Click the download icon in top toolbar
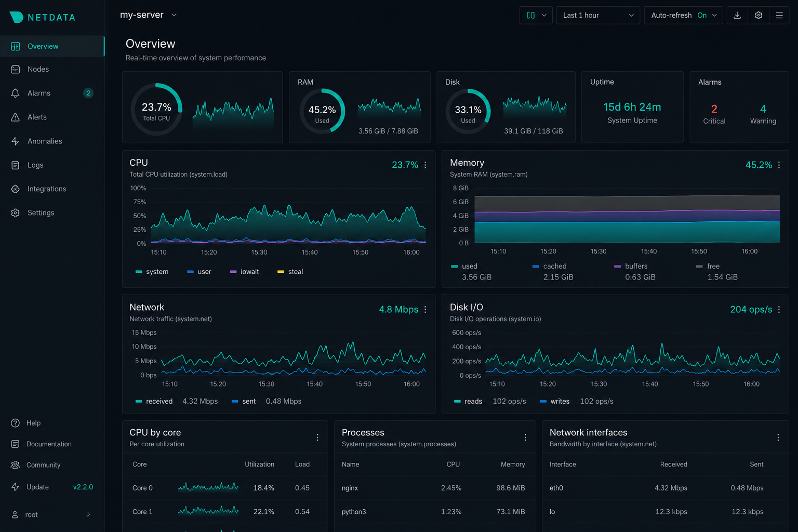Screen dimensions: 798x532 pos(737,15)
